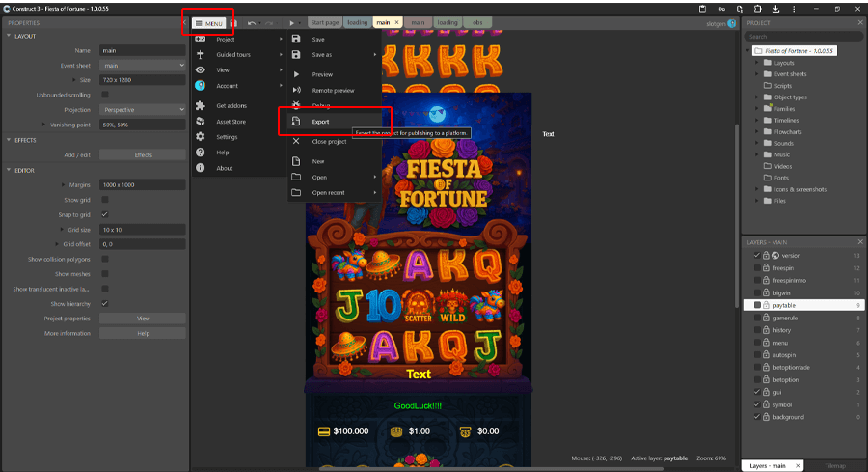Click the lock icon on paytable layer

pos(766,305)
